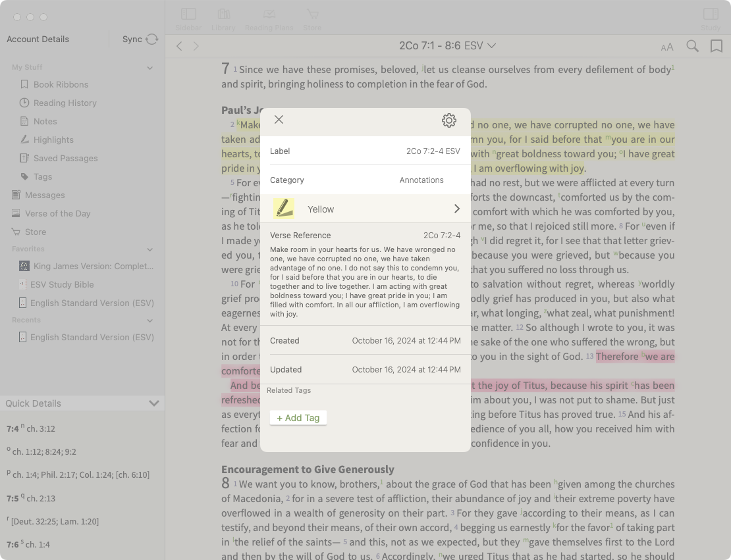The width and height of the screenshot is (731, 560).
Task: Open Book Ribbons in sidebar
Action: point(61,84)
